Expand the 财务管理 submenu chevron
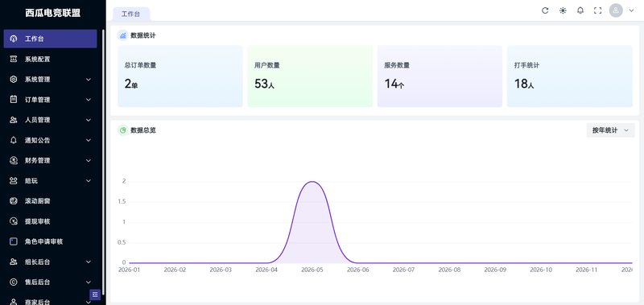This screenshot has width=644, height=305. point(89,160)
